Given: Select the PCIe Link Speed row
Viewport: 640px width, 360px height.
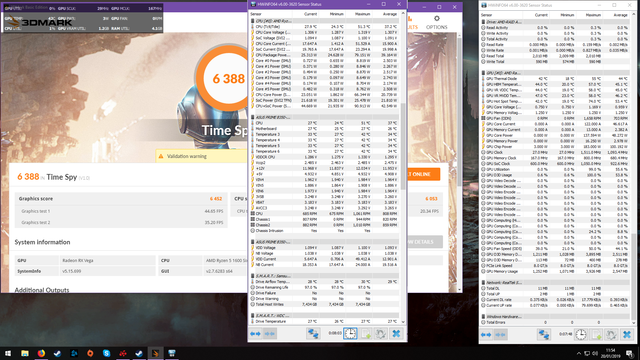Looking at the screenshot, I should 555,265.
